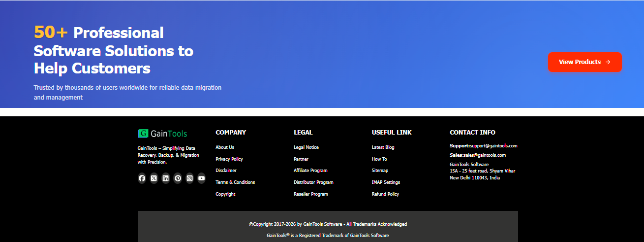Viewport: 644px width, 242px height.
Task: Open the Latest Blog link
Action: tap(383, 147)
